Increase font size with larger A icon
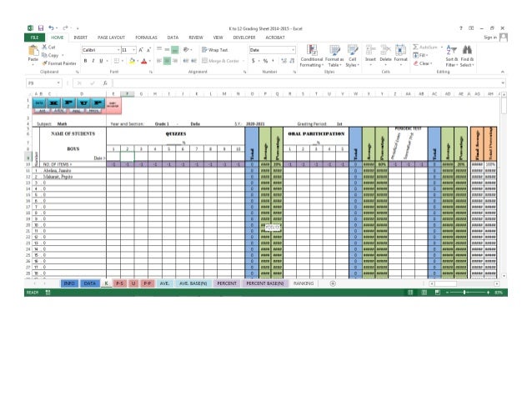The width and height of the screenshot is (532, 411). (x=141, y=50)
